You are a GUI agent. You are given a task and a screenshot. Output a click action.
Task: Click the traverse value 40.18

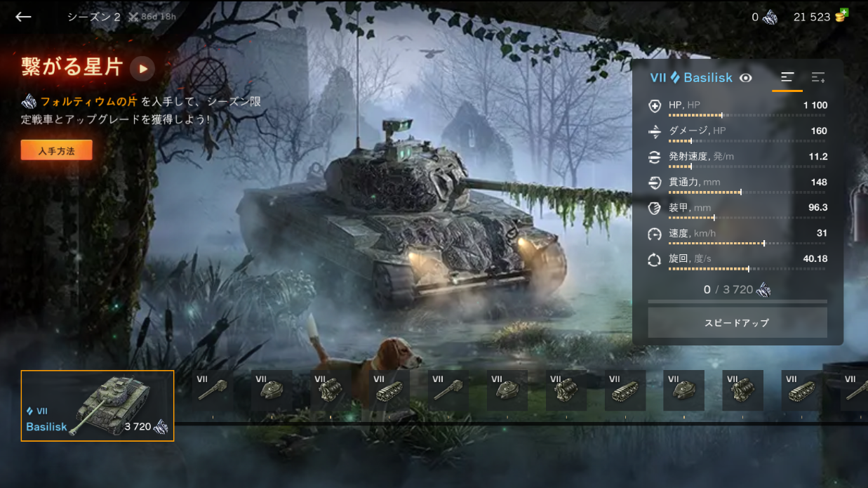tap(815, 258)
